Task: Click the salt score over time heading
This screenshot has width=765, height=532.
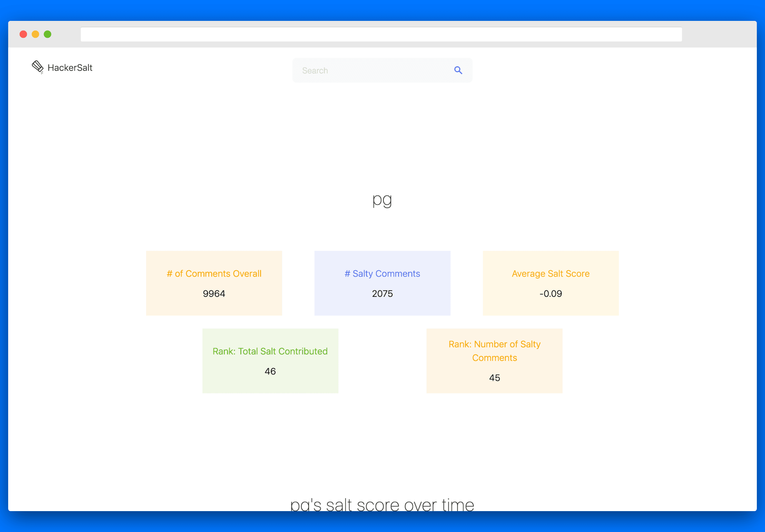Action: pyautogui.click(x=382, y=505)
